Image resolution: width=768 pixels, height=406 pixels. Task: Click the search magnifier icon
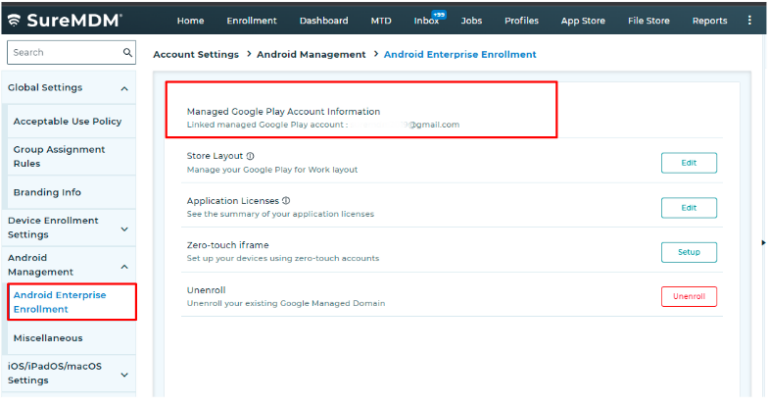click(x=127, y=52)
